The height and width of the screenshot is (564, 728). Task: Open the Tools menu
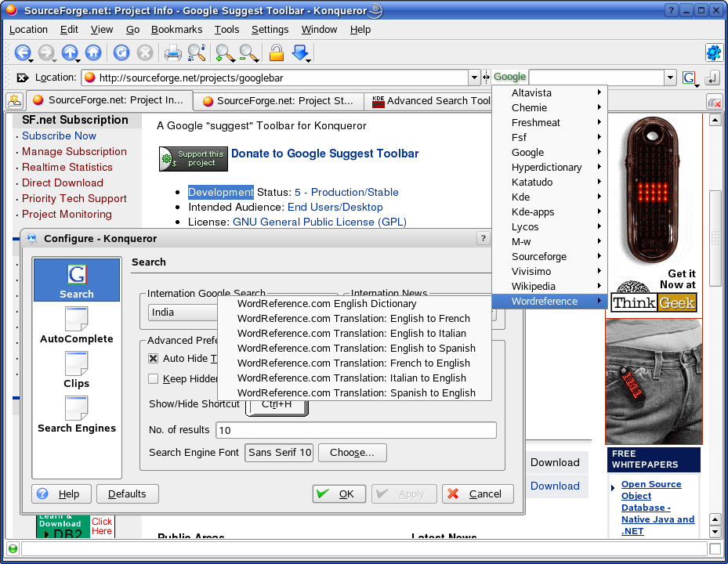point(226,30)
